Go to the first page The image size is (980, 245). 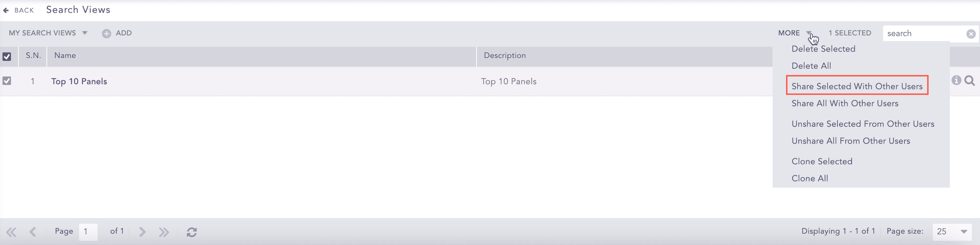coord(11,232)
